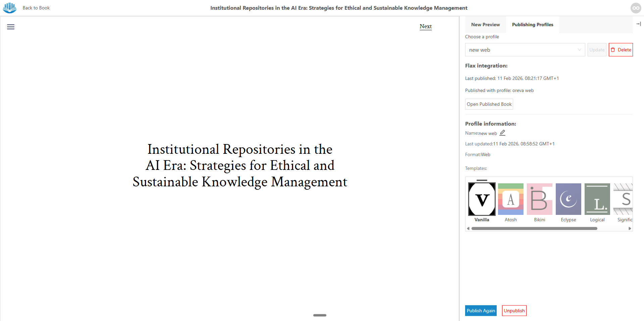Image resolution: width=644 pixels, height=321 pixels.
Task: Edit profile name using the pencil icon
Action: 502,133
